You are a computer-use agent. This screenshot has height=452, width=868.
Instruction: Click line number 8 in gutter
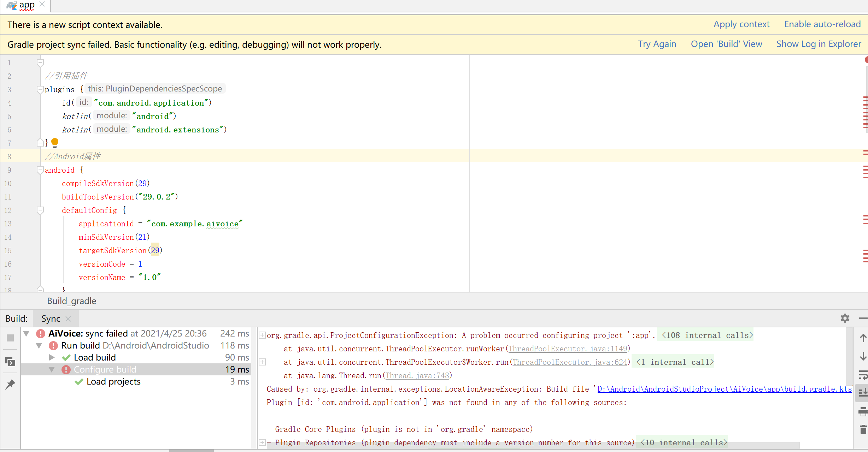pos(9,157)
